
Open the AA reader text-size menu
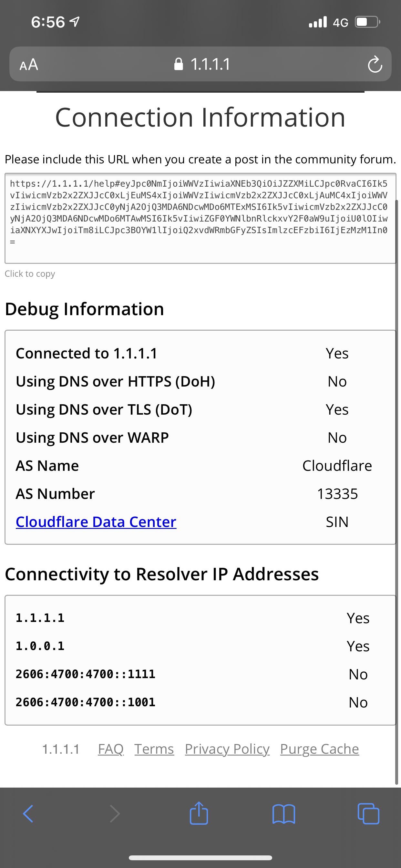pos(29,64)
